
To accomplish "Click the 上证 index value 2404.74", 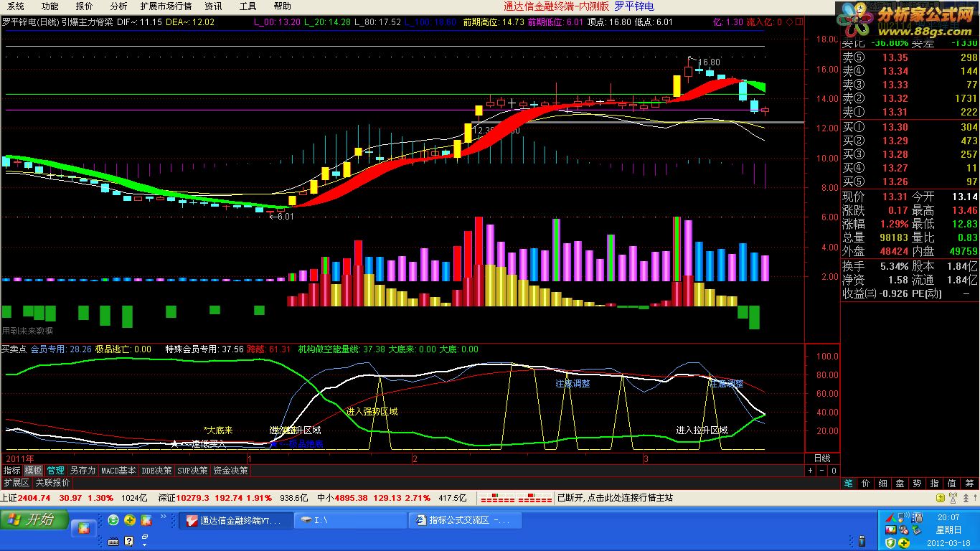I will coord(34,497).
